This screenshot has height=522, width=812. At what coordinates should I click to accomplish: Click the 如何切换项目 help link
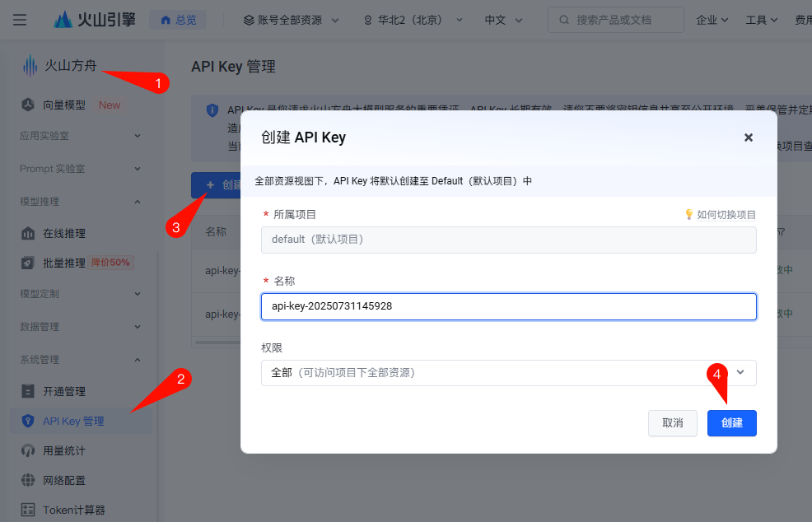[x=726, y=215]
